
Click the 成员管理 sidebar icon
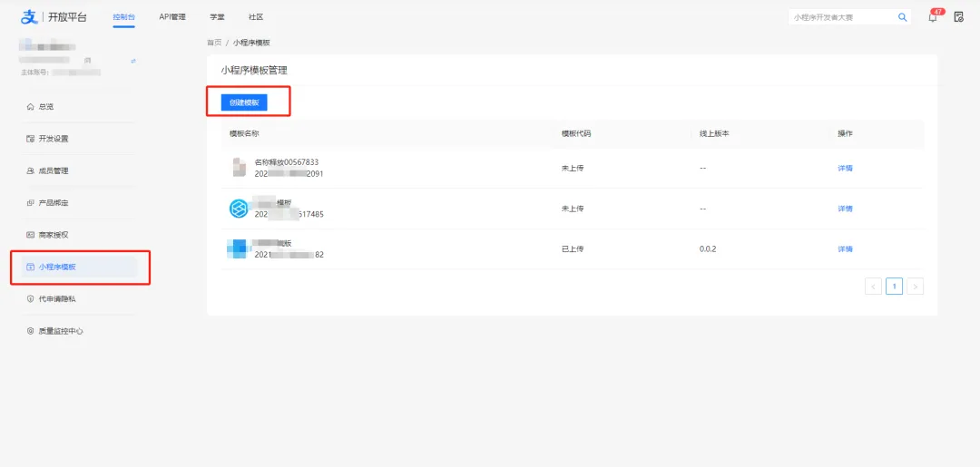pyautogui.click(x=30, y=171)
